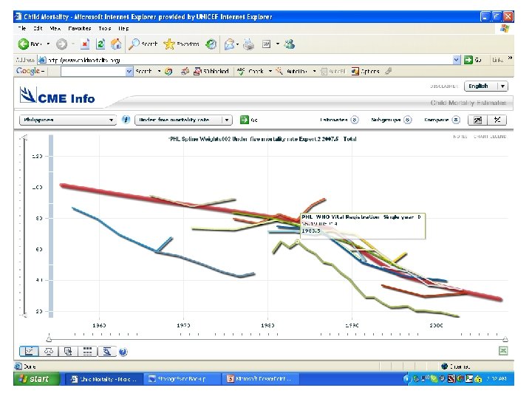Viewport: 532px width, 399px height.
Task: Click the green Go button beside address bar
Action: pyautogui.click(x=473, y=60)
